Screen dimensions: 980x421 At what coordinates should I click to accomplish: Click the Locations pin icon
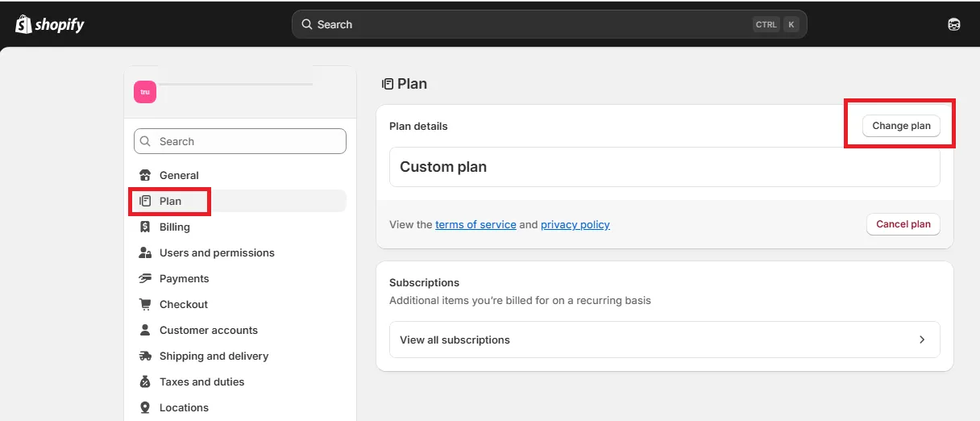pos(145,407)
